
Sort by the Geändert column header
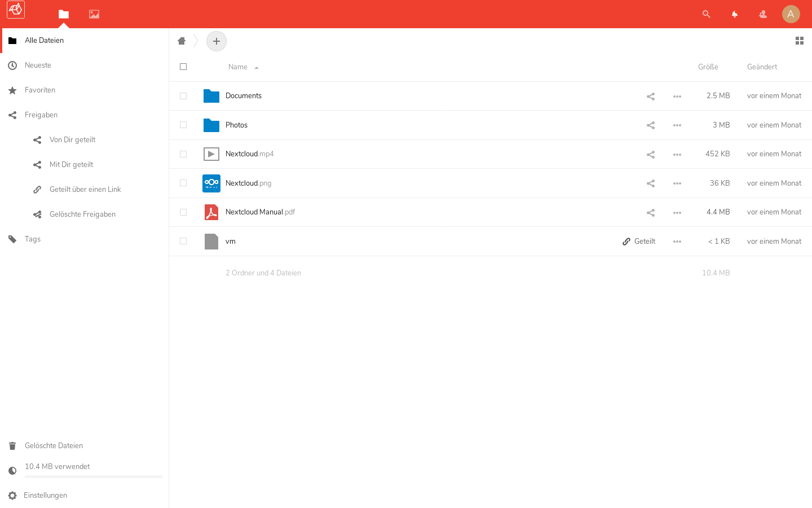[762, 67]
